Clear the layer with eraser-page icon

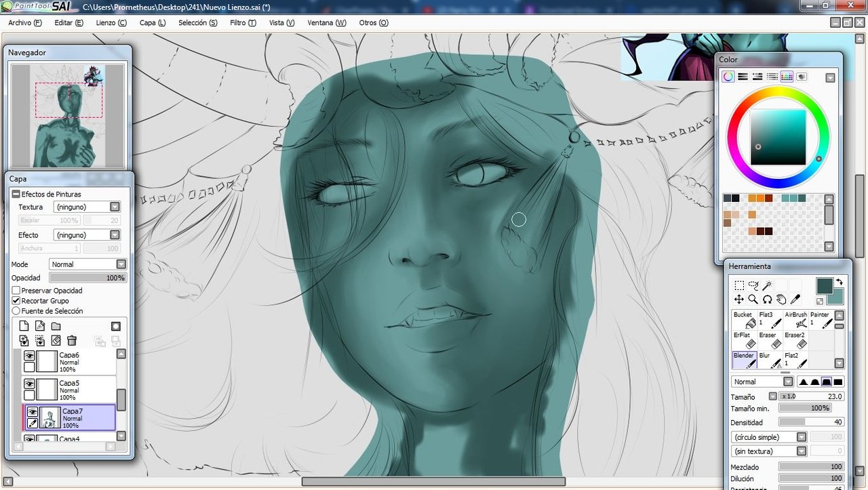point(56,341)
